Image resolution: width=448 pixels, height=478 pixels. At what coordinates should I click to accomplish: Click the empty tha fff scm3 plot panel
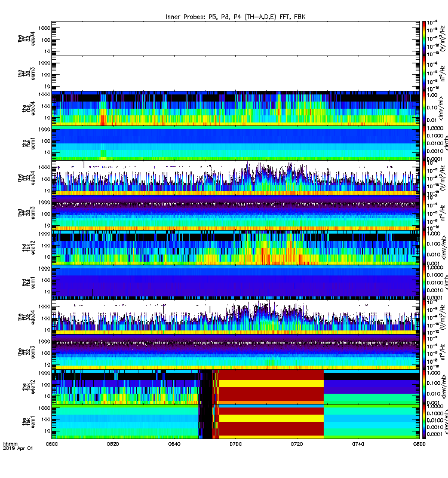coord(235,73)
